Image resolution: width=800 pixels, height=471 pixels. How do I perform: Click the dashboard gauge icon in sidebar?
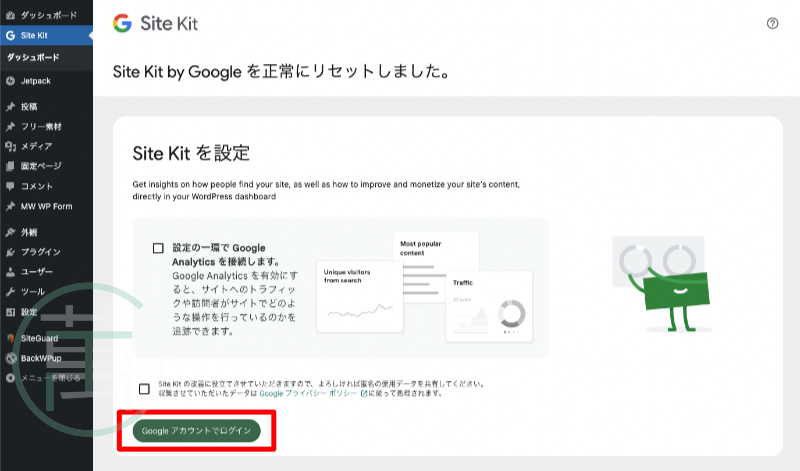10,15
